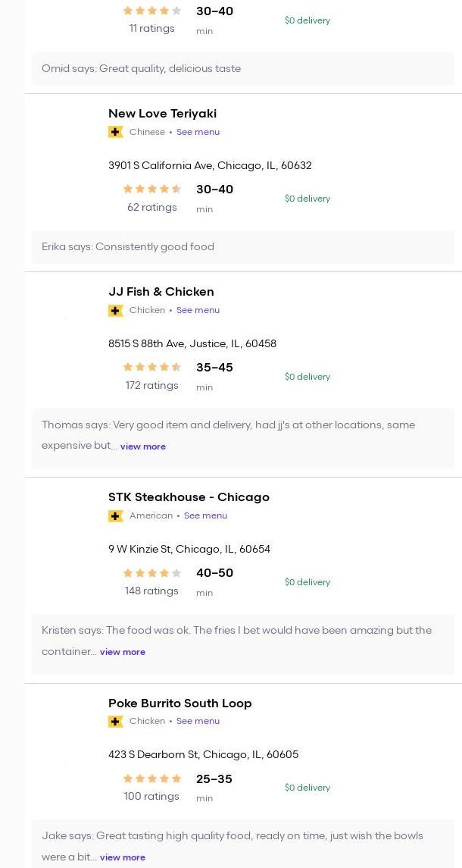Click Omid's review snippet about great quality
The width and height of the screenshot is (462, 868).
[x=141, y=69]
